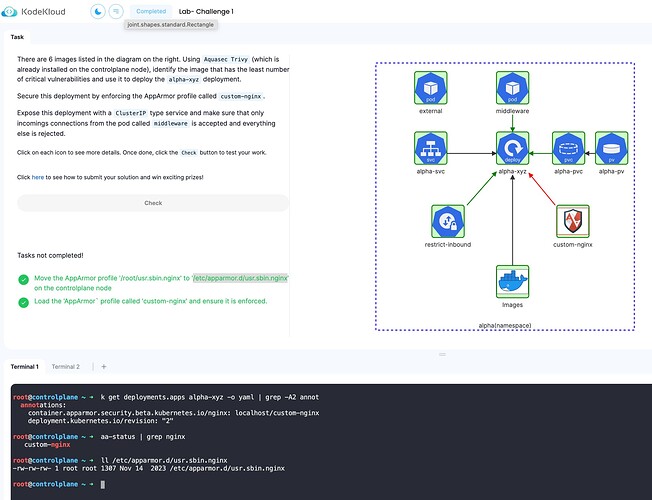Click the restrict-inbound network policy icon
652x500 pixels.
tap(448, 221)
